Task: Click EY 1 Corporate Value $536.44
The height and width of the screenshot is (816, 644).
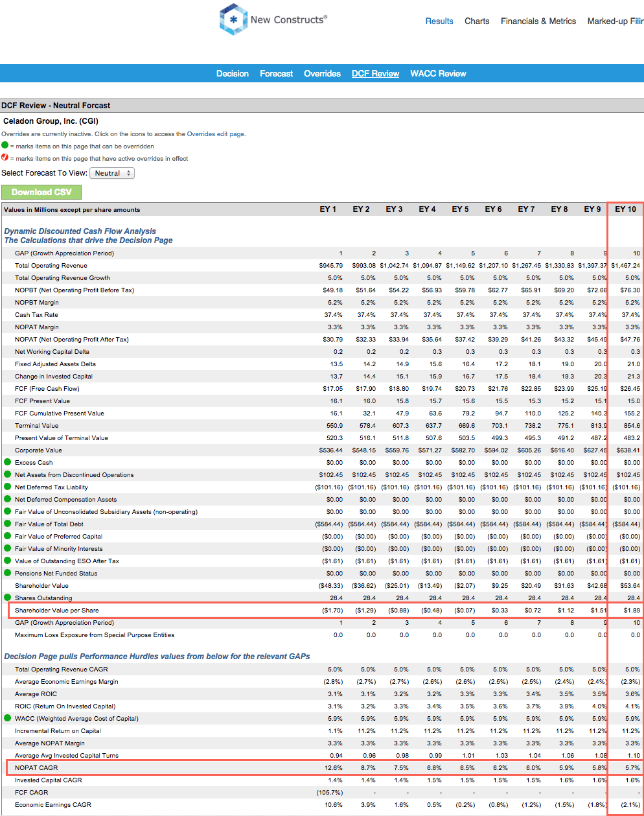Action: [331, 450]
